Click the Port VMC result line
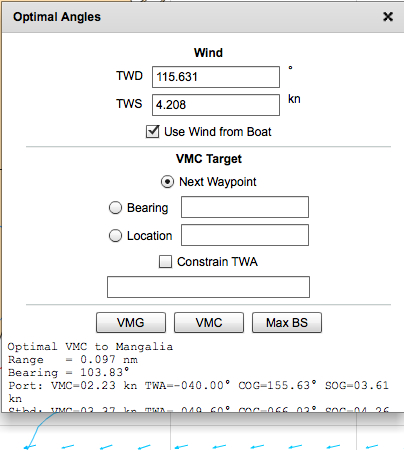The image size is (404, 450). [x=198, y=392]
